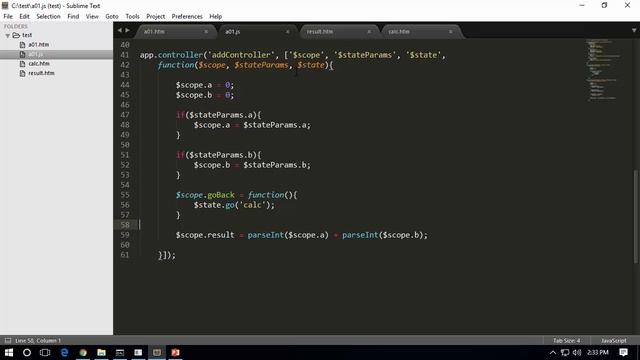Click '$scope.result' on line 59

pos(205,235)
